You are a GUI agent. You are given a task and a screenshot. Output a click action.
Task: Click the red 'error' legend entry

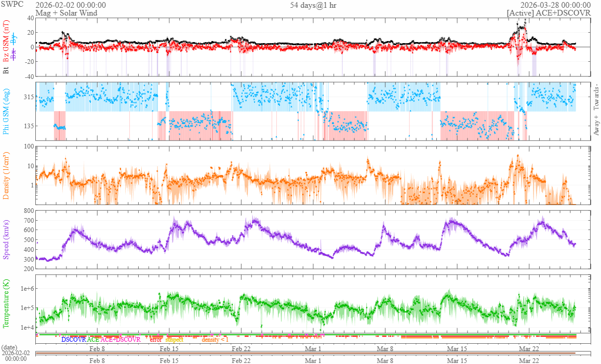pyautogui.click(x=156, y=340)
